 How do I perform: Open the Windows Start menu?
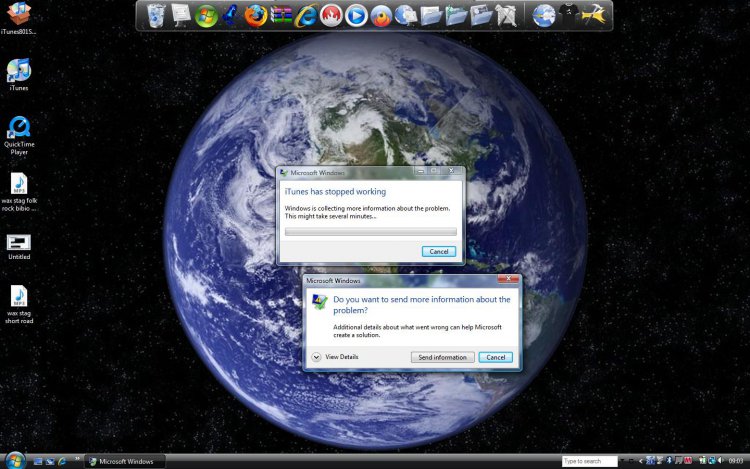pos(15,460)
